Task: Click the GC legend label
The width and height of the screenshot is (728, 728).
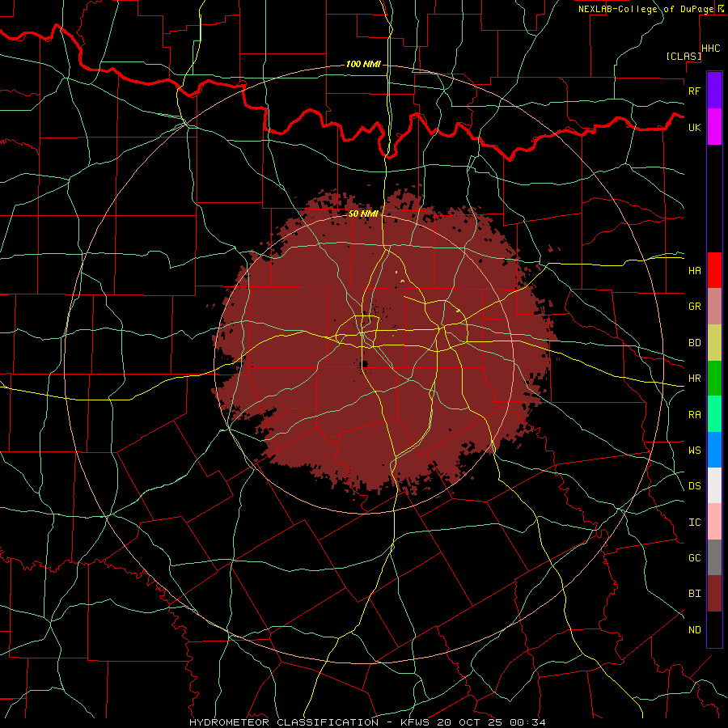Action: (x=694, y=558)
